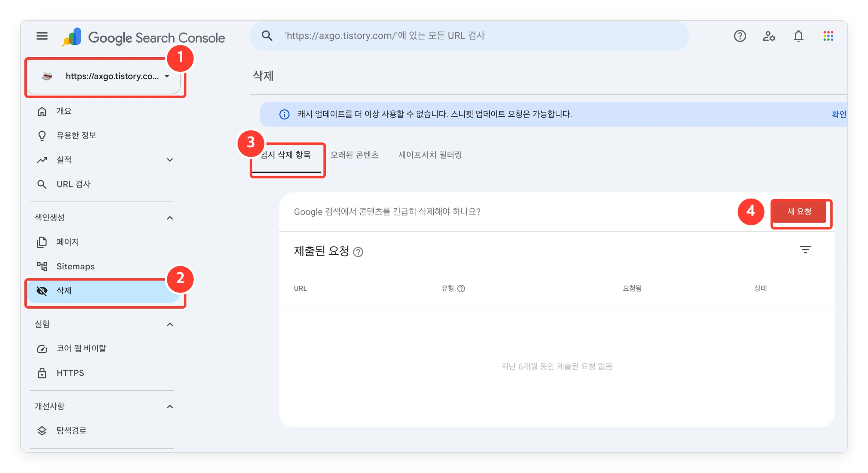Click the filter icon for submitted requests

805,250
